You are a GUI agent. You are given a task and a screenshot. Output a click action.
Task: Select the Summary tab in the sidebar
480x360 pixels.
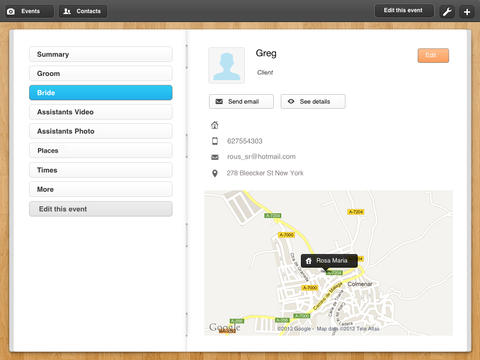click(101, 54)
